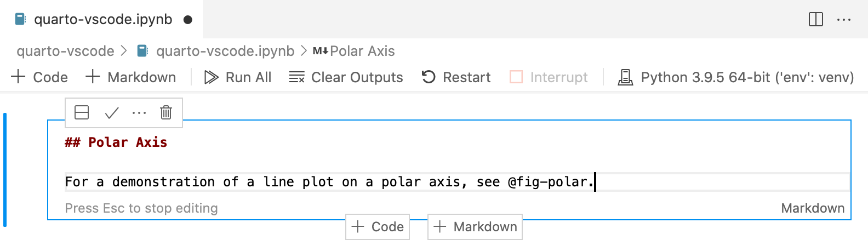Viewport: 868px width, 251px height.
Task: Insert a Code cell below the current cell
Action: (378, 227)
